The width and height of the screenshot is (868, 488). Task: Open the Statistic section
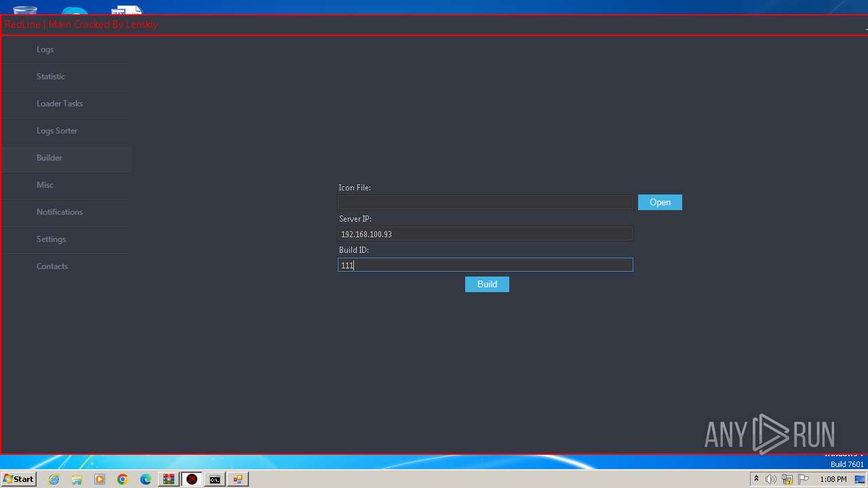(66, 77)
